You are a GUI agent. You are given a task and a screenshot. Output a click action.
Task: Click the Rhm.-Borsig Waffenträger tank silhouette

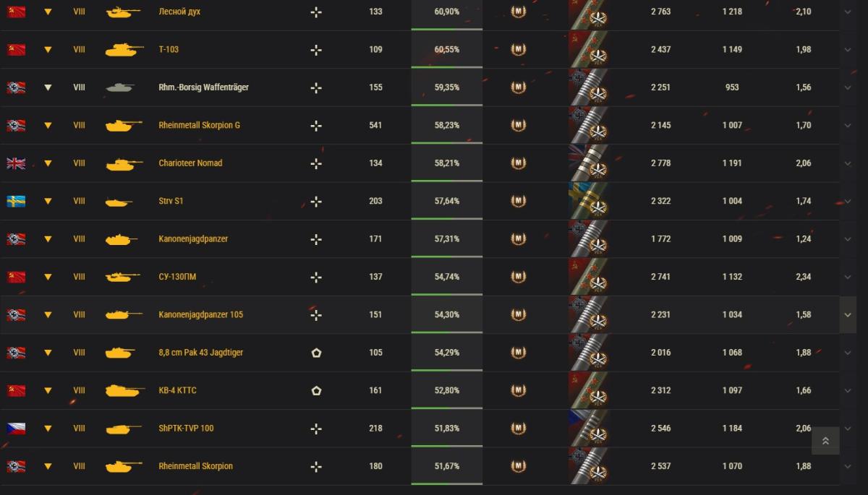point(124,87)
